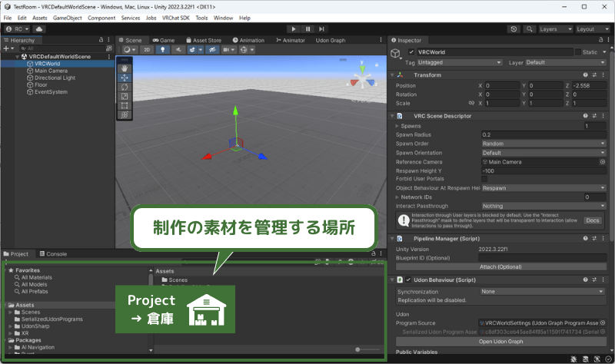Click the Step frame button
Screen dimensions: 615x364
pos(321,29)
